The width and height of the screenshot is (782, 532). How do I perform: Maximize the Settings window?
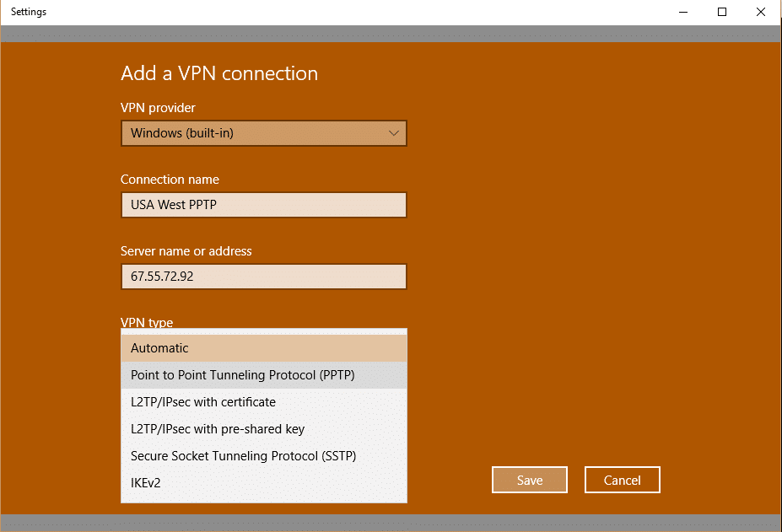point(721,12)
